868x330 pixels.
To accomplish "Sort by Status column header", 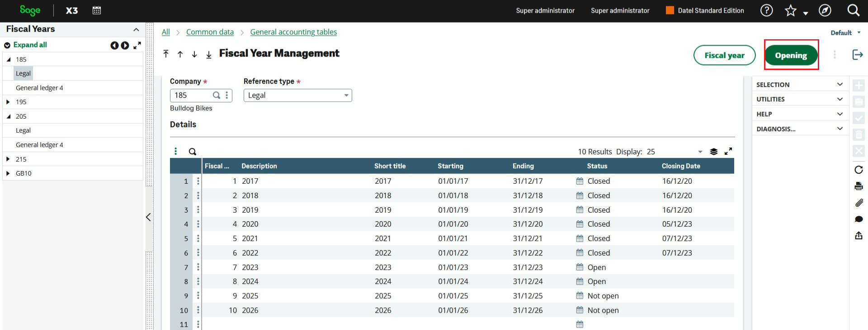I will click(x=597, y=166).
